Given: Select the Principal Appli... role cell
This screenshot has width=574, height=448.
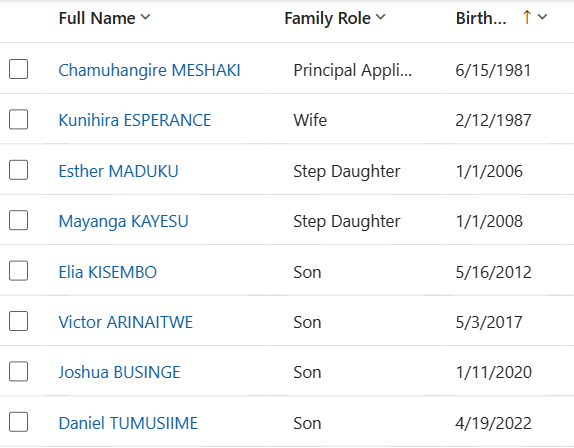Looking at the screenshot, I should [353, 70].
